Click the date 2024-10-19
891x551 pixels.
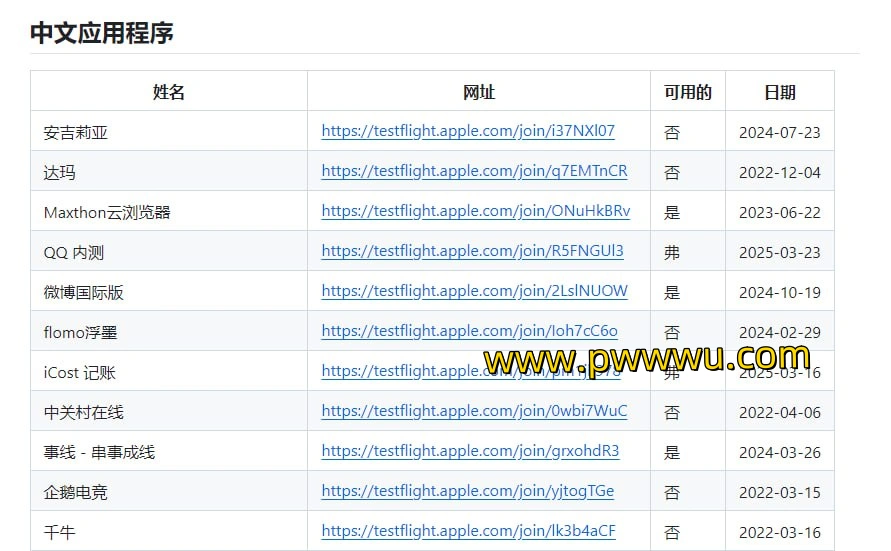pyautogui.click(x=780, y=293)
